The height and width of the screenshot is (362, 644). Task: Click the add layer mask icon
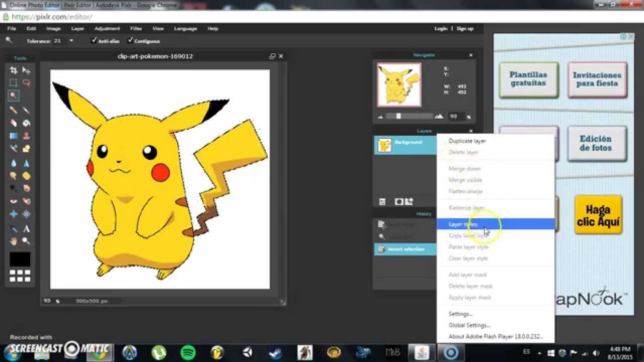click(x=399, y=202)
